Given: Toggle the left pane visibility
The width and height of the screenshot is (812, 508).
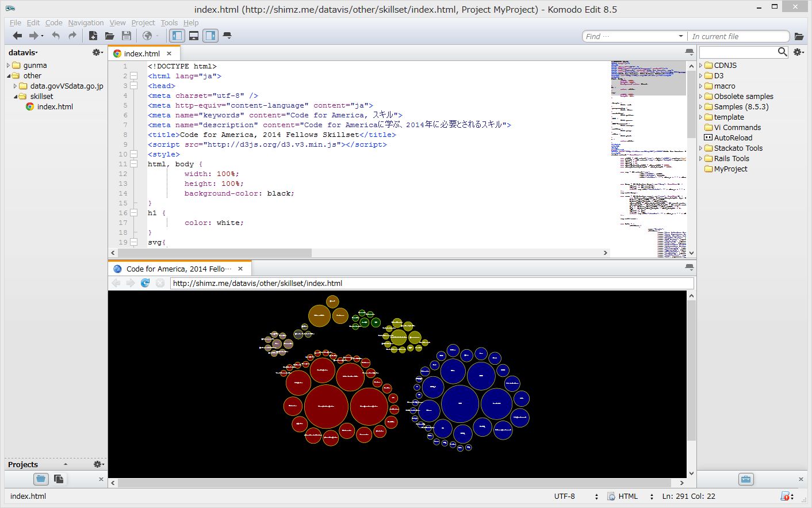Looking at the screenshot, I should (177, 36).
